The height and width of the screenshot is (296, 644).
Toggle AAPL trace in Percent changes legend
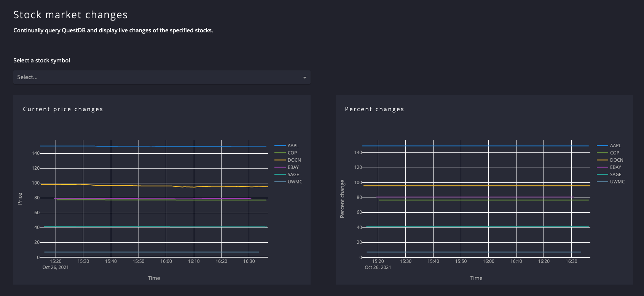pos(615,146)
